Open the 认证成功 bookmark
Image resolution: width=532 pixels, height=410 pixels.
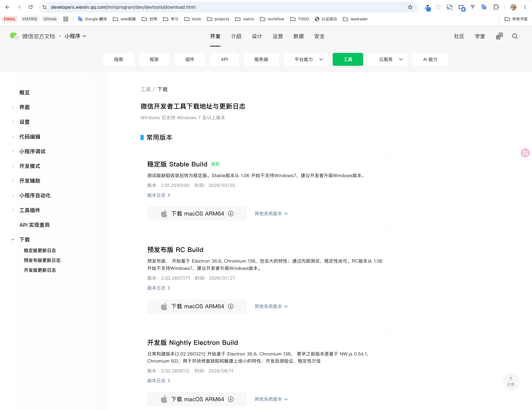coord(326,19)
